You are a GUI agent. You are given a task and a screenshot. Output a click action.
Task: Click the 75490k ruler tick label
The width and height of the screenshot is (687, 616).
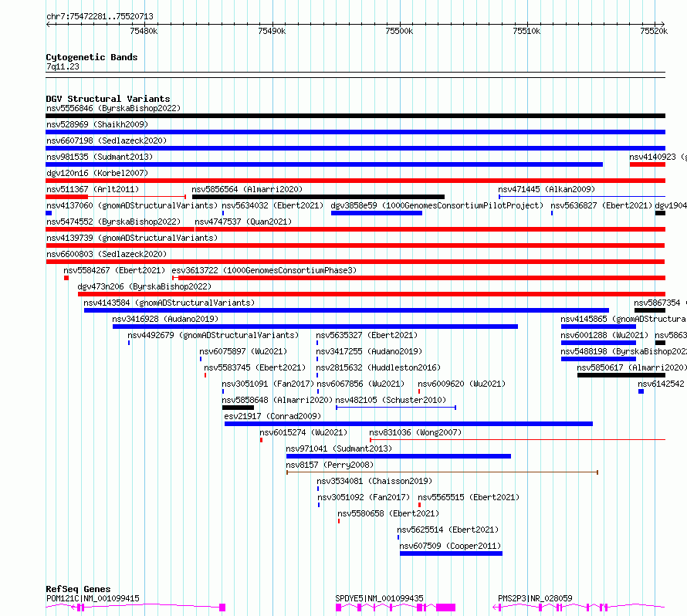coord(272,31)
